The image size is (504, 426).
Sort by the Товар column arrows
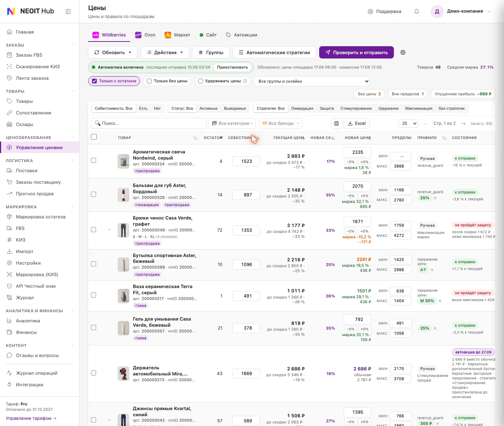pos(195,138)
